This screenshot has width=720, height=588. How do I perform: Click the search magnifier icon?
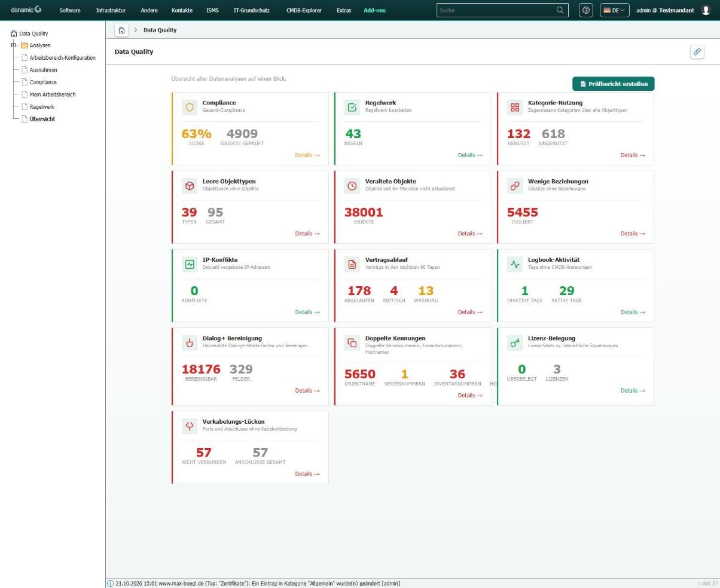click(x=560, y=10)
